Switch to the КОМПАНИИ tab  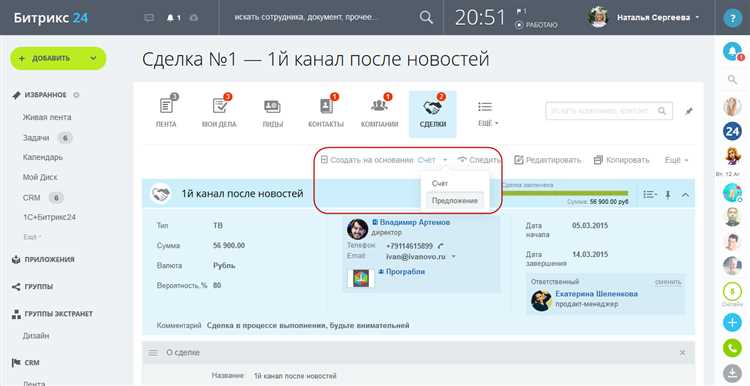click(x=379, y=113)
